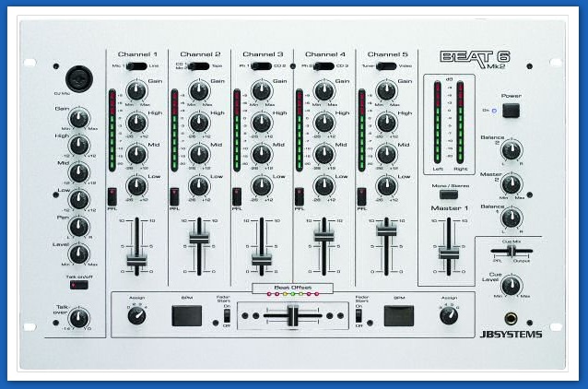Click the Channel 2 volume fader cap
Screen dimensions: 588x389
(x=199, y=238)
